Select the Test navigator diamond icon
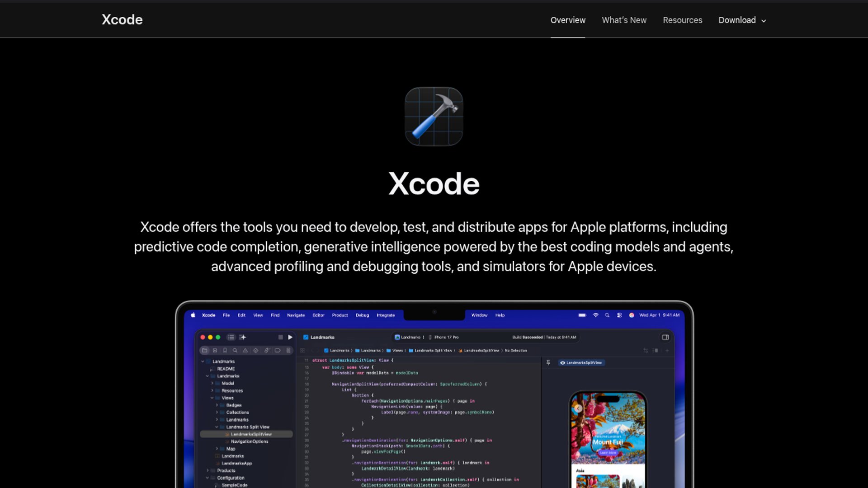 click(x=256, y=350)
